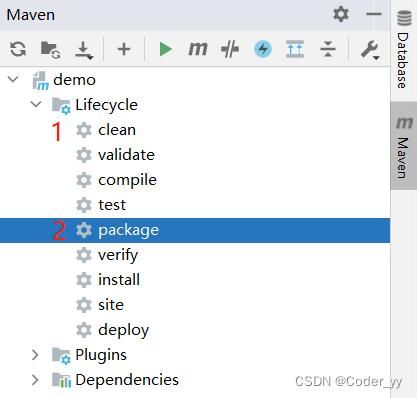This screenshot has width=417, height=398.
Task: Click the gear icon beside package
Action: coord(84,230)
